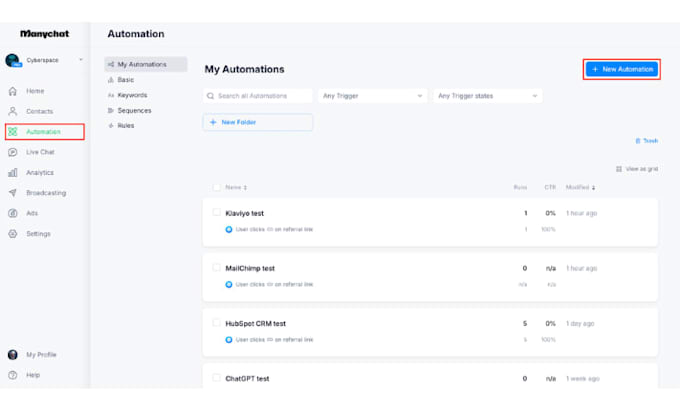Image resolution: width=680 pixels, height=411 pixels.
Task: Check the MailChimp test checkbox
Action: pos(216,267)
